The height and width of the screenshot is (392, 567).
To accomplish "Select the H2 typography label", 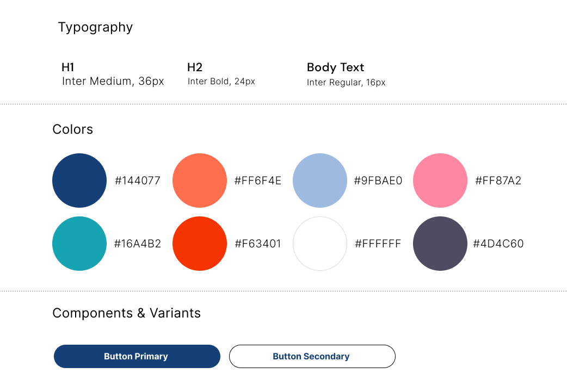I will tap(195, 67).
